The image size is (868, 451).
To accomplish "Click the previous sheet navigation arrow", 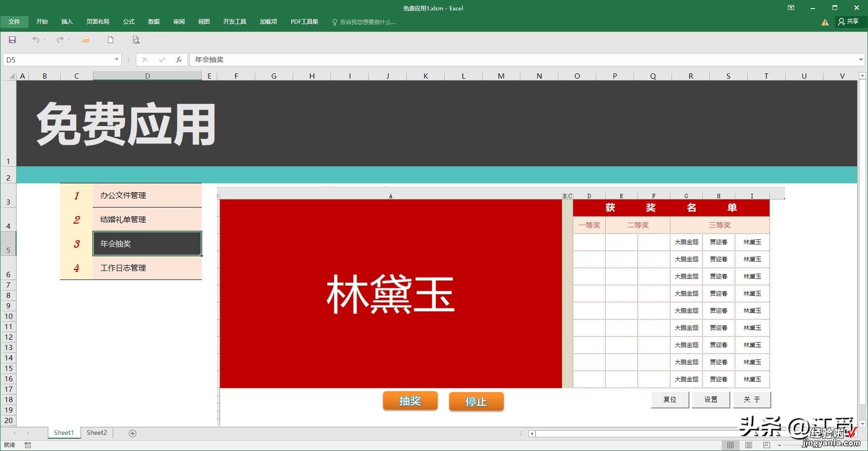I will [14, 433].
